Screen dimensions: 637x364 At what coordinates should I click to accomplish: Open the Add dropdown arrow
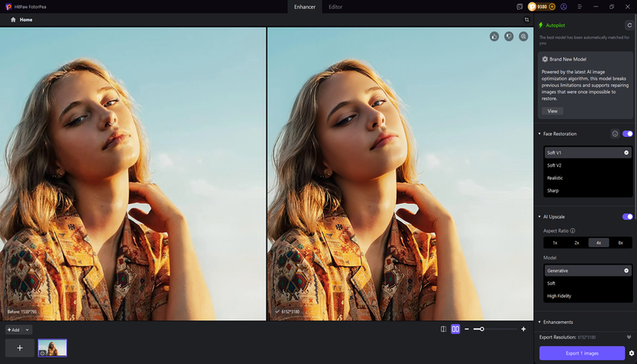27,330
